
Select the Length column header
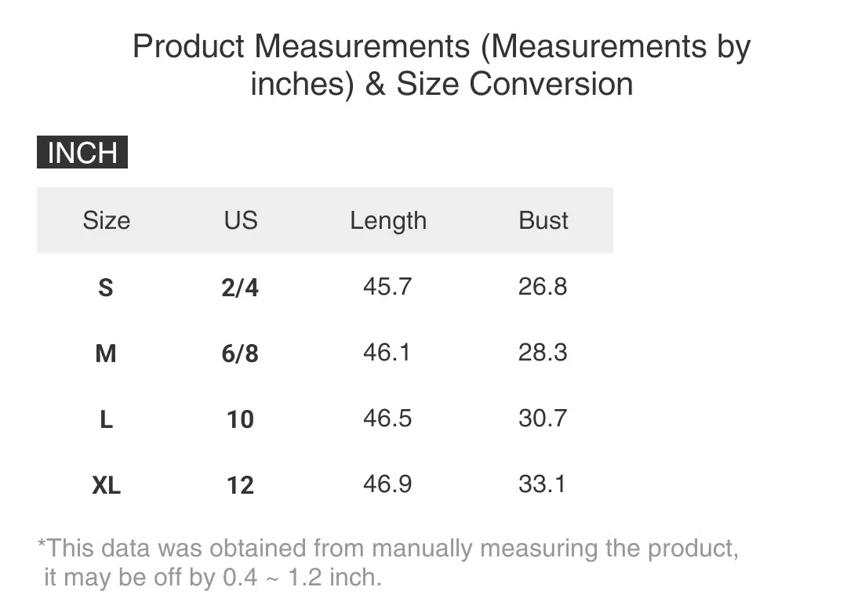coord(388,221)
